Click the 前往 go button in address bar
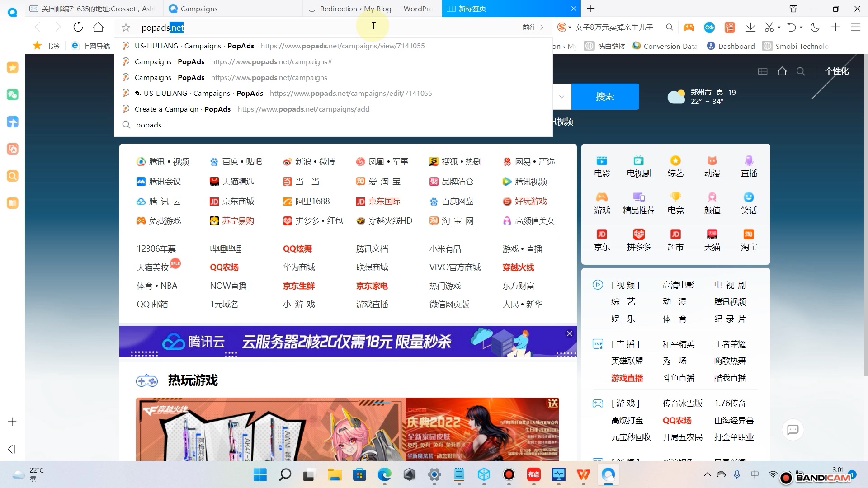 [x=533, y=28]
